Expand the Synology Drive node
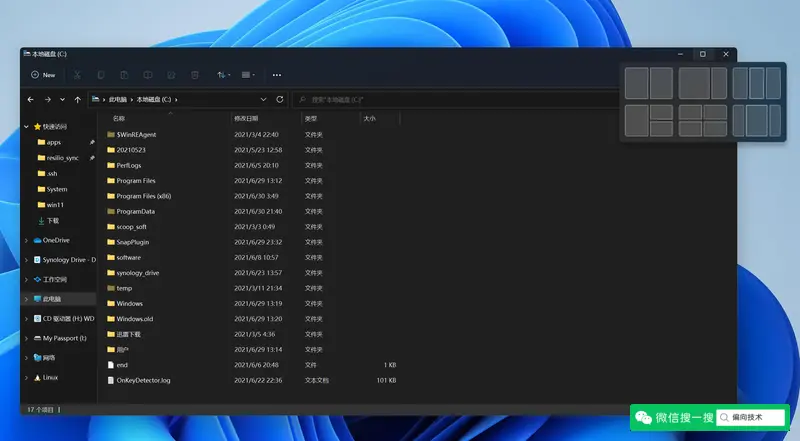The height and width of the screenshot is (441, 800). coord(27,260)
